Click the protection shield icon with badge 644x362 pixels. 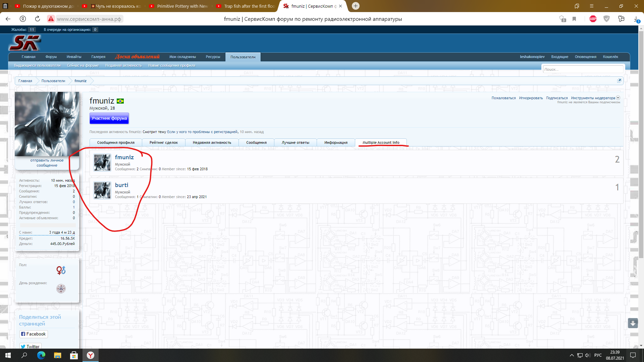[562, 19]
